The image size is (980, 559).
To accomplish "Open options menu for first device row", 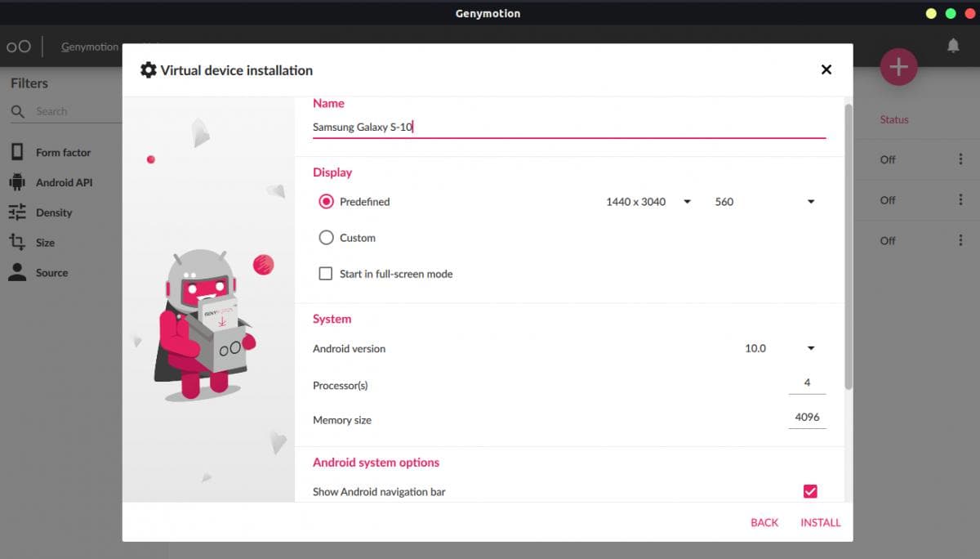I will [x=960, y=159].
